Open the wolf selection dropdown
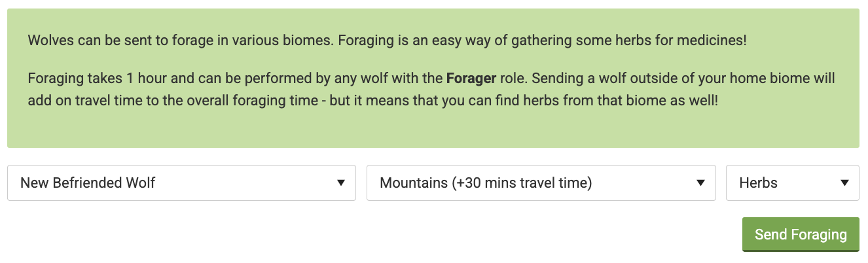 (x=181, y=183)
